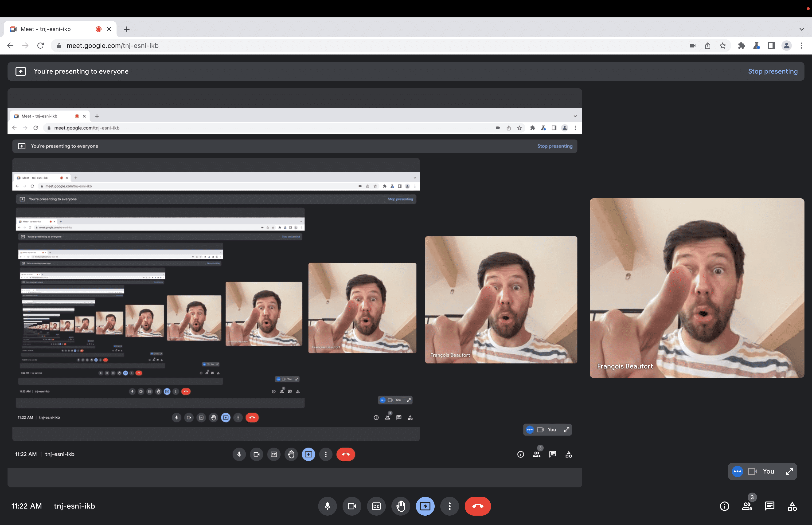Click the camera icon to stop video
This screenshot has height=525, width=812.
point(351,506)
